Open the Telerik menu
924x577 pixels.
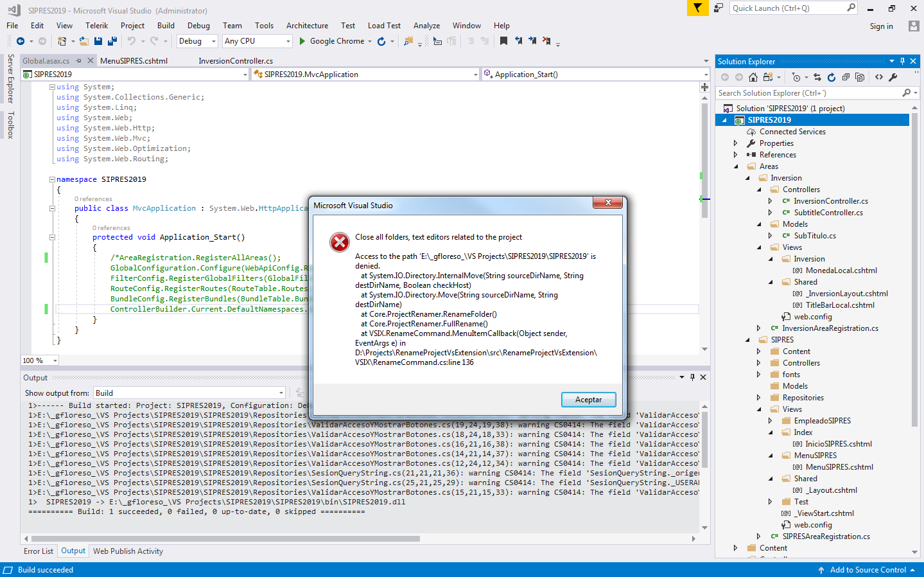click(96, 26)
